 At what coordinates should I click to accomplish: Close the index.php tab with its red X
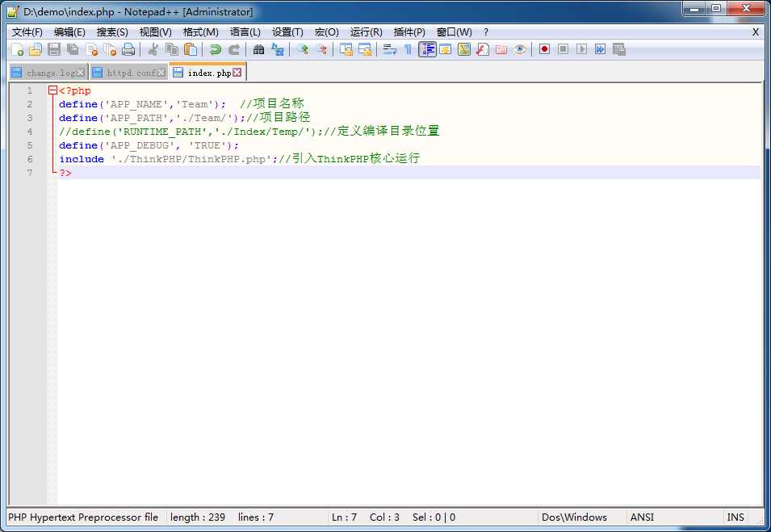tap(237, 73)
